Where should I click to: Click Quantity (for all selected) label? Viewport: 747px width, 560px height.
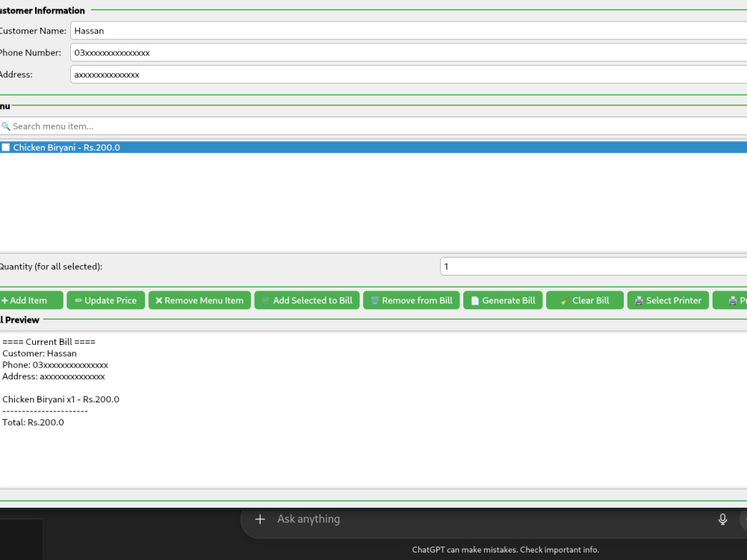click(51, 267)
